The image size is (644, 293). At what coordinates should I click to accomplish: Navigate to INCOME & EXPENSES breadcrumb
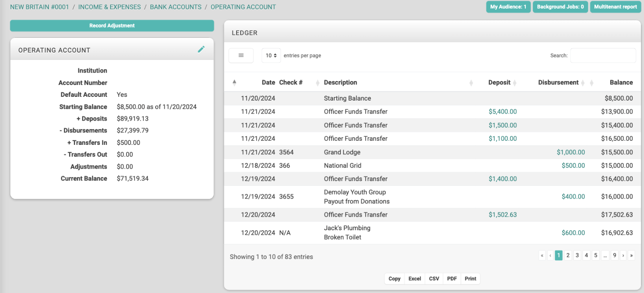click(110, 7)
